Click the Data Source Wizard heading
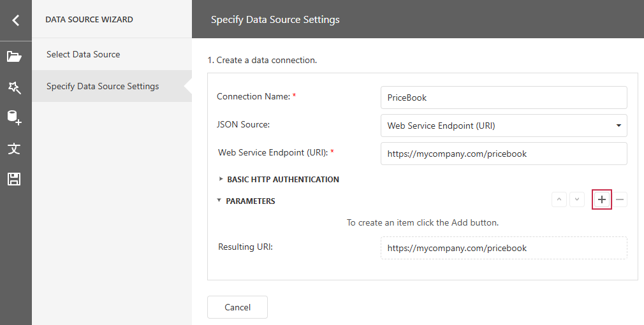Image resolution: width=644 pixels, height=325 pixels. click(x=89, y=19)
